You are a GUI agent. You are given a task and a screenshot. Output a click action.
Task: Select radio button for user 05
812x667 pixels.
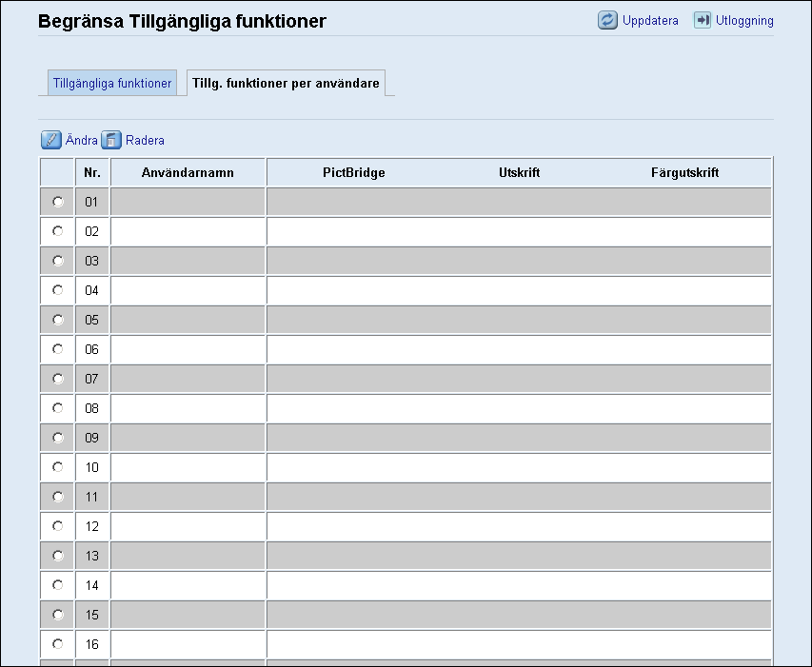(x=57, y=320)
